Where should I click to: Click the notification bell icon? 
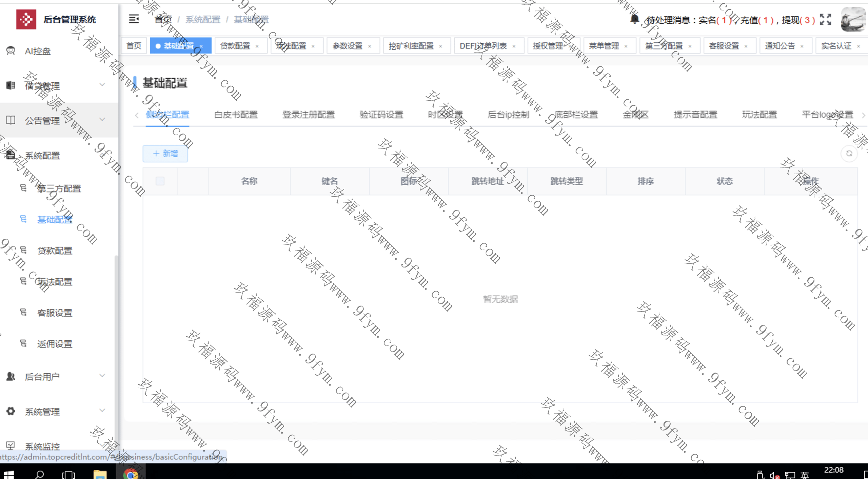[x=634, y=19]
